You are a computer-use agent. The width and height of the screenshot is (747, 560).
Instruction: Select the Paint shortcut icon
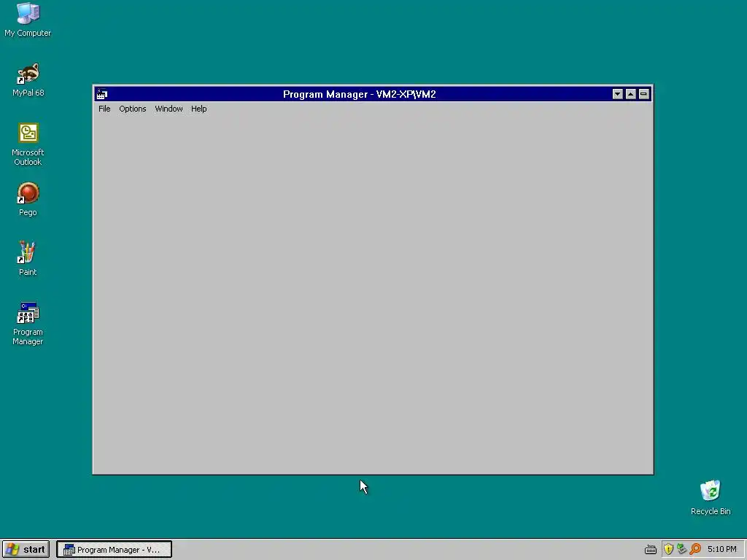pos(28,259)
